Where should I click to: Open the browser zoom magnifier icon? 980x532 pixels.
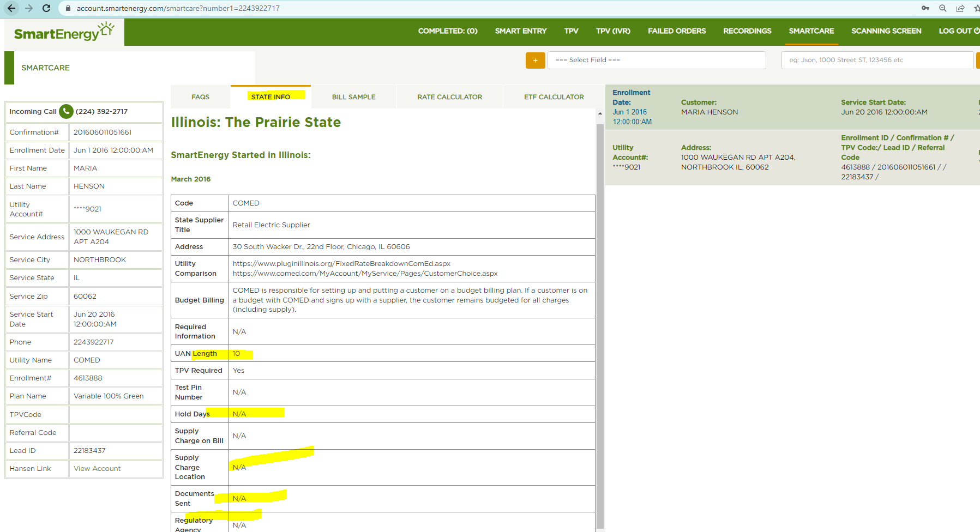click(942, 8)
